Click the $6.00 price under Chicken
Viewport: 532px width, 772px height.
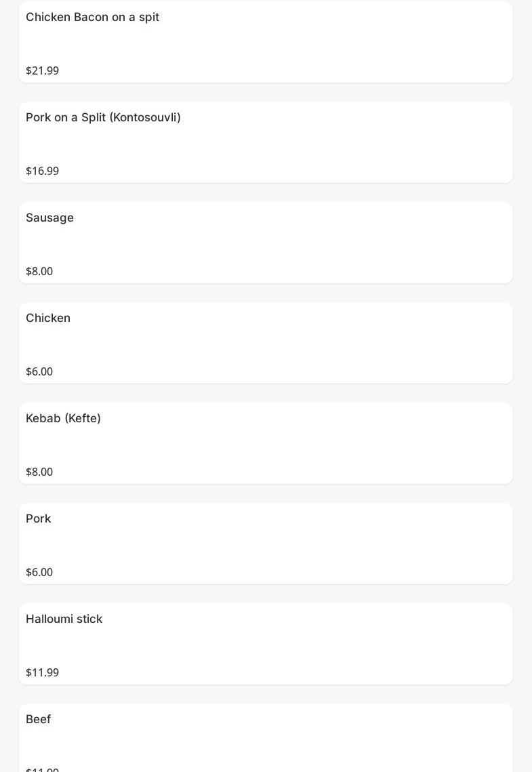39,371
